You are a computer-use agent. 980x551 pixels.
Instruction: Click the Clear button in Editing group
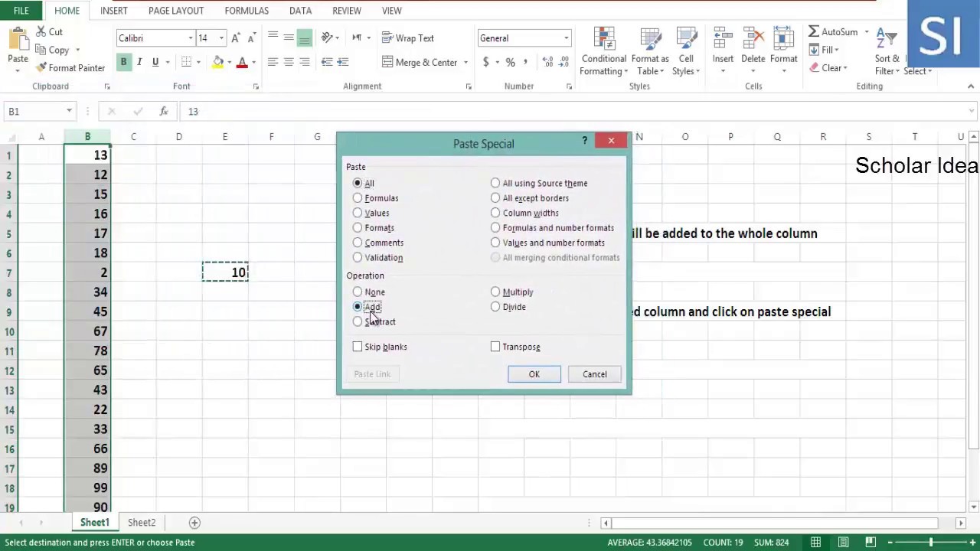tap(828, 68)
